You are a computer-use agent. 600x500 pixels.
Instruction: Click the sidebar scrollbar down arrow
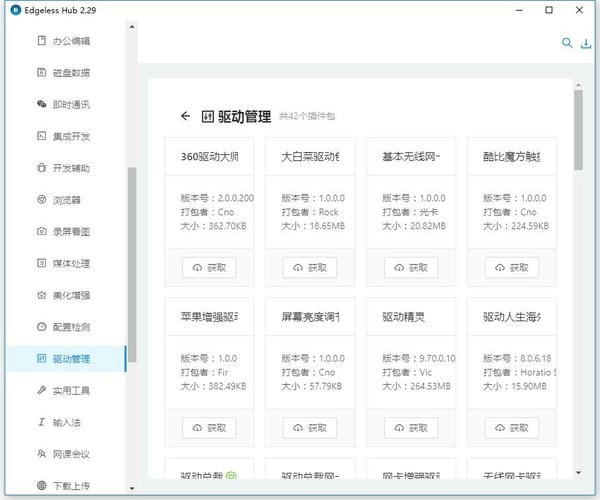coord(132,489)
